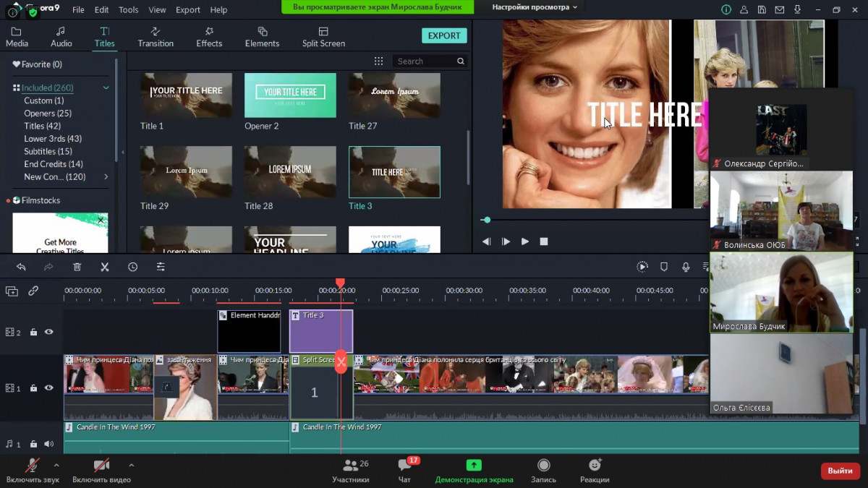The width and height of the screenshot is (868, 488).
Task: Click the delete trash icon
Action: pos(77,267)
